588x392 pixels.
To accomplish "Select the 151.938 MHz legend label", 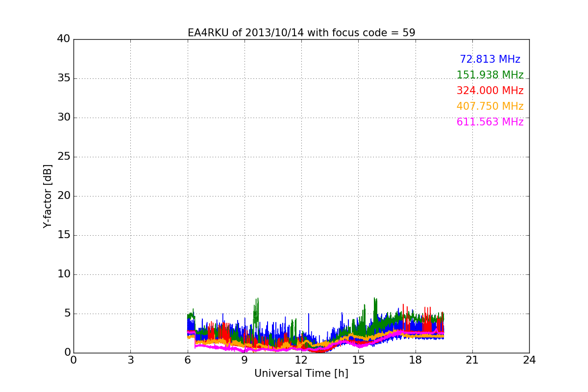I will click(x=490, y=75).
